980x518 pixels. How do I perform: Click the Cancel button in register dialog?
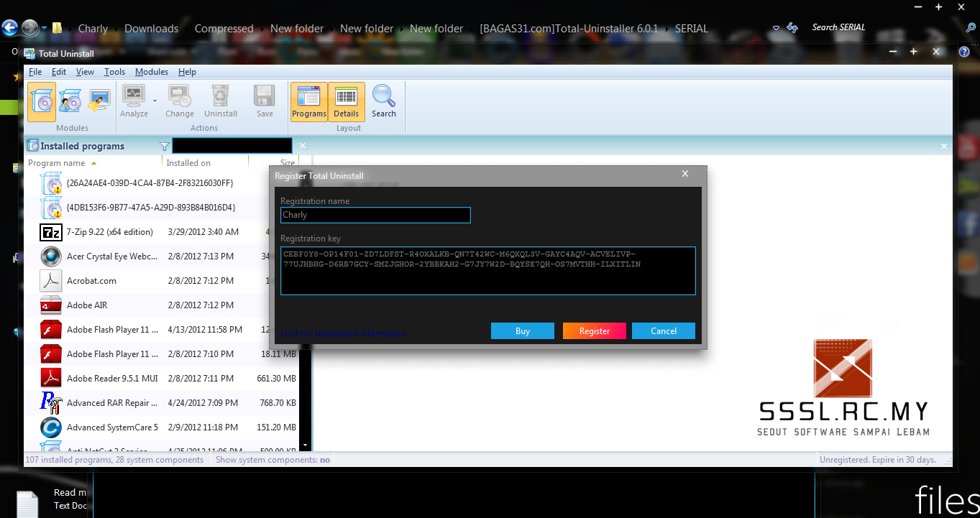click(x=664, y=331)
